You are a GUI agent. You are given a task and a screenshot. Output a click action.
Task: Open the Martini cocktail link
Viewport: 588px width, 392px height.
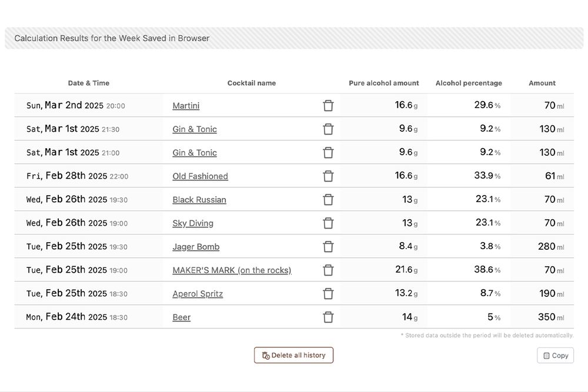tap(186, 106)
